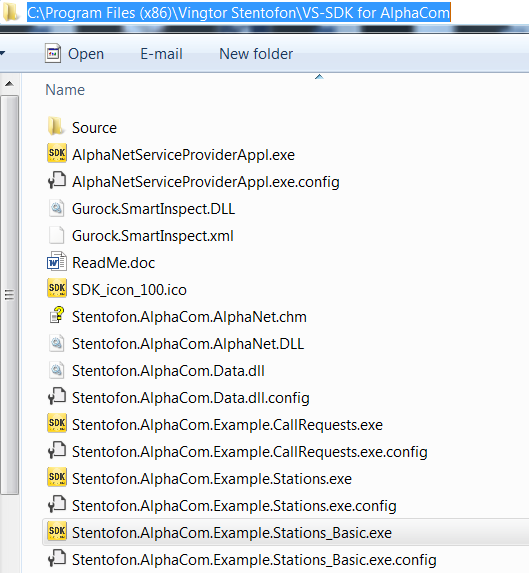
Task: Select Gurock.SmartInspect.xml file name
Action: pos(153,236)
